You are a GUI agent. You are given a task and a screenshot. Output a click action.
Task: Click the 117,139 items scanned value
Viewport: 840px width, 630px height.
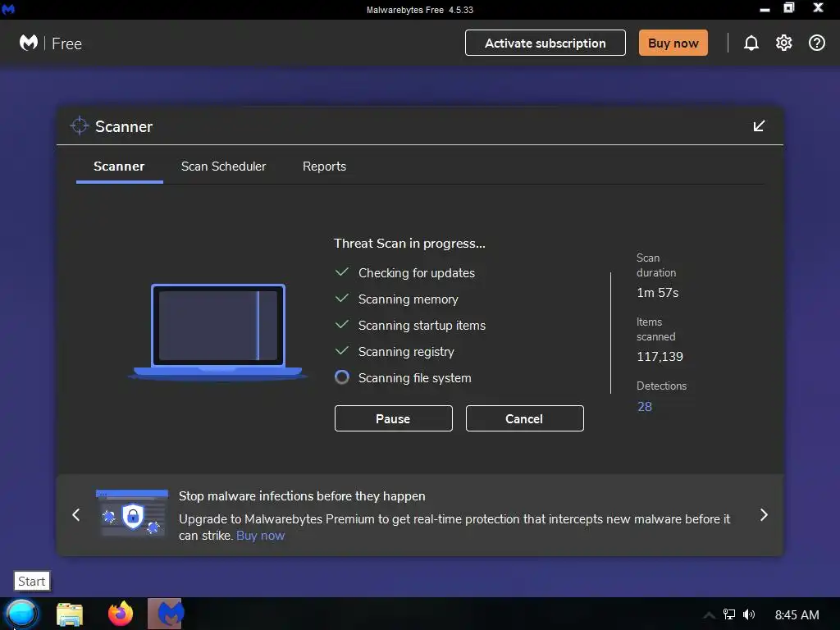coord(660,357)
